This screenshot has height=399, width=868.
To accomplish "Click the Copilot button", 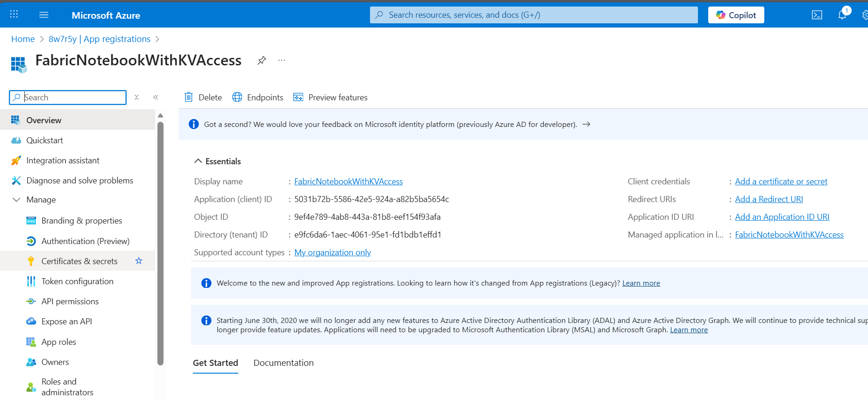I will pyautogui.click(x=736, y=15).
